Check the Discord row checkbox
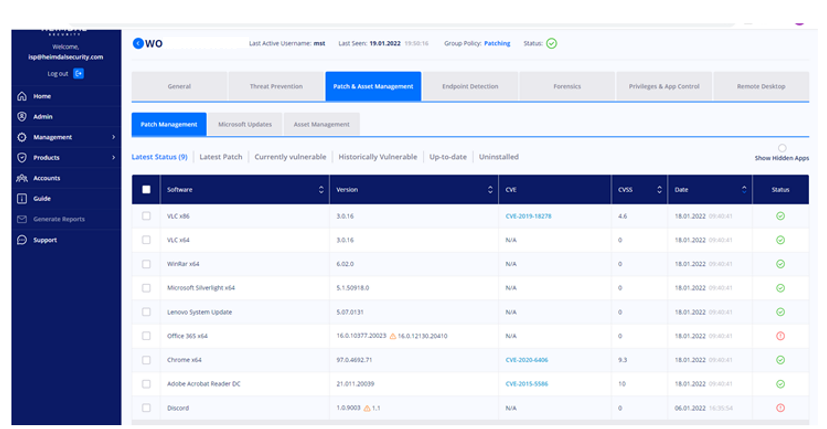This screenshot has width=827, height=429. tap(146, 408)
